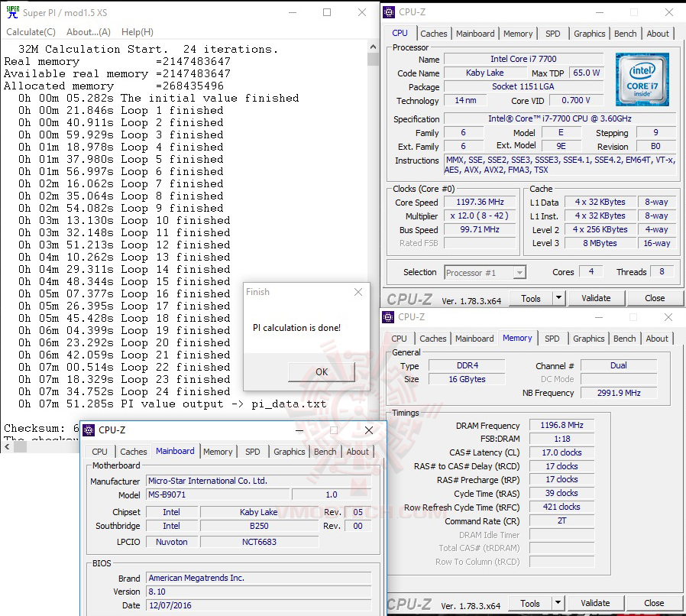686x616 pixels.
Task: Click the motherboard model MS-B9071 field
Action: 218,494
